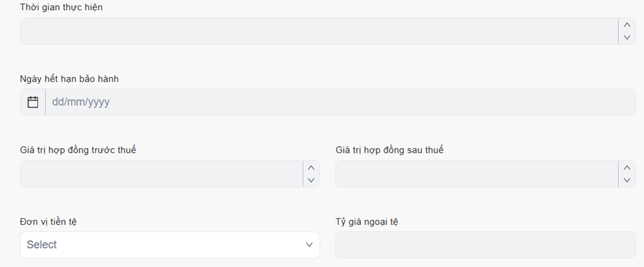Select the Giá trị hợp đồng sau thuế label
644x267 pixels.
389,150
